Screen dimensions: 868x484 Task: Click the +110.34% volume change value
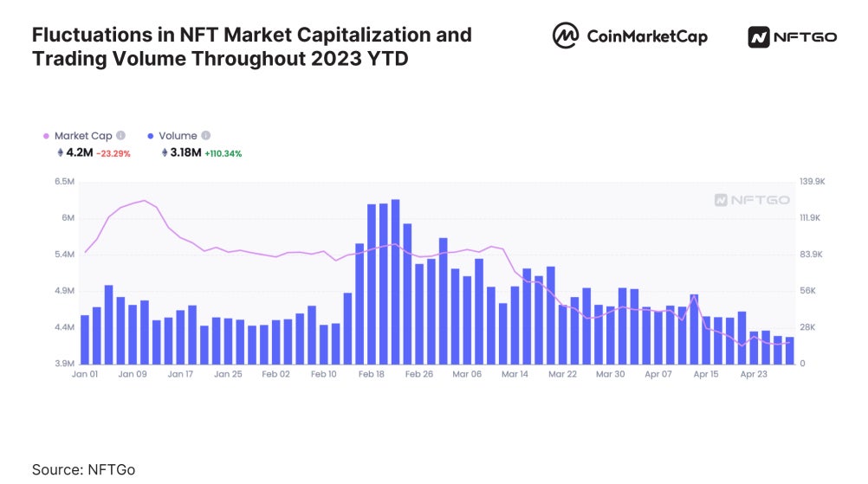tap(223, 154)
